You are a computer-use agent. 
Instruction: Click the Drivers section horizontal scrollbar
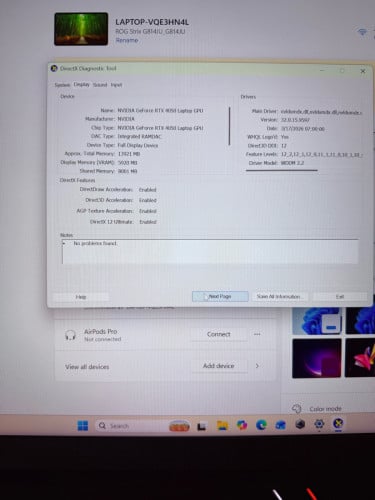(x=282, y=170)
